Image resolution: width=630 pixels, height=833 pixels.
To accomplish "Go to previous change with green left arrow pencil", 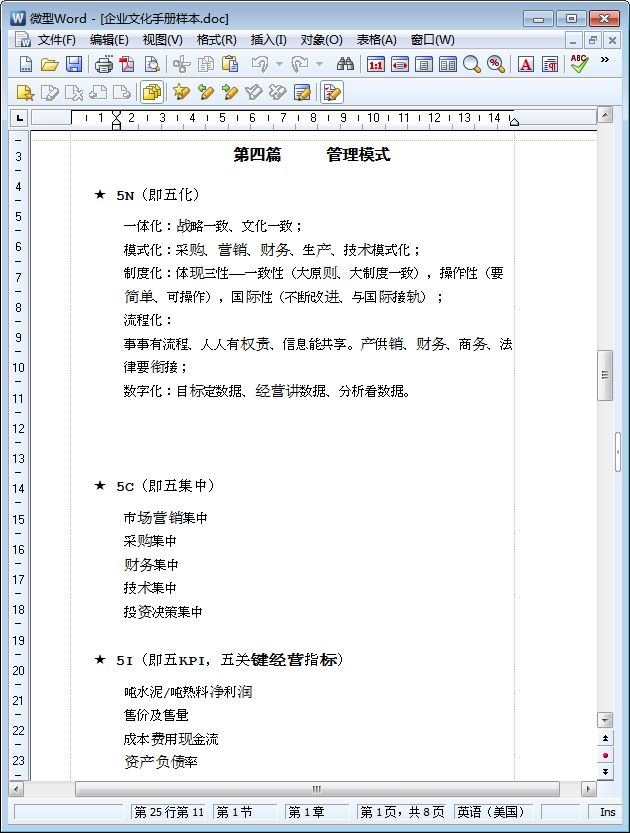I will [206, 92].
